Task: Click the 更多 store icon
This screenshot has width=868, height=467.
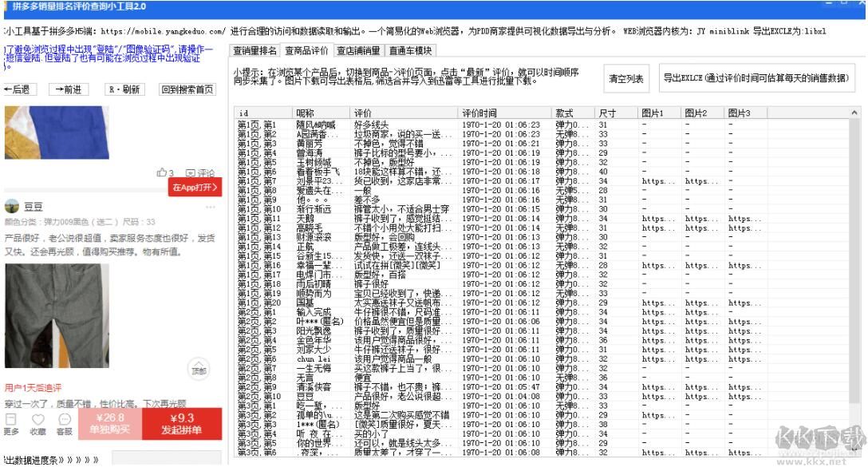Action: point(11,419)
